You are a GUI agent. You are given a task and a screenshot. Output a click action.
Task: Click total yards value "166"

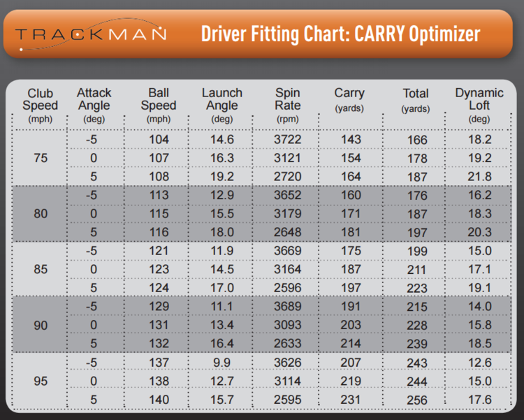416,140
